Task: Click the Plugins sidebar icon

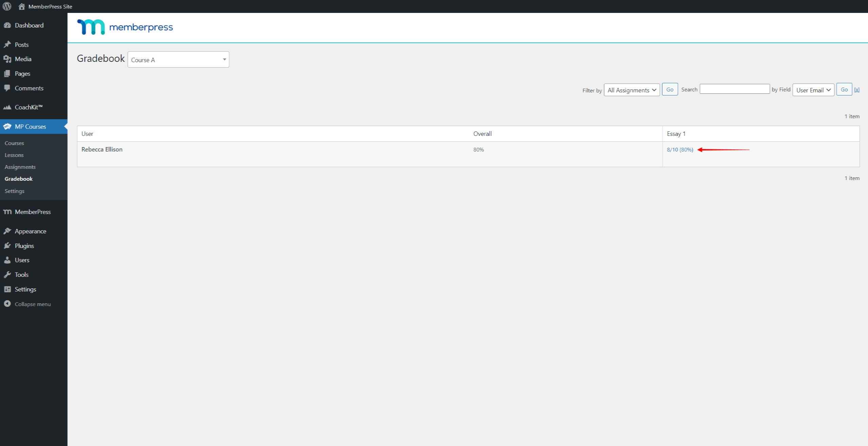Action: [8, 245]
